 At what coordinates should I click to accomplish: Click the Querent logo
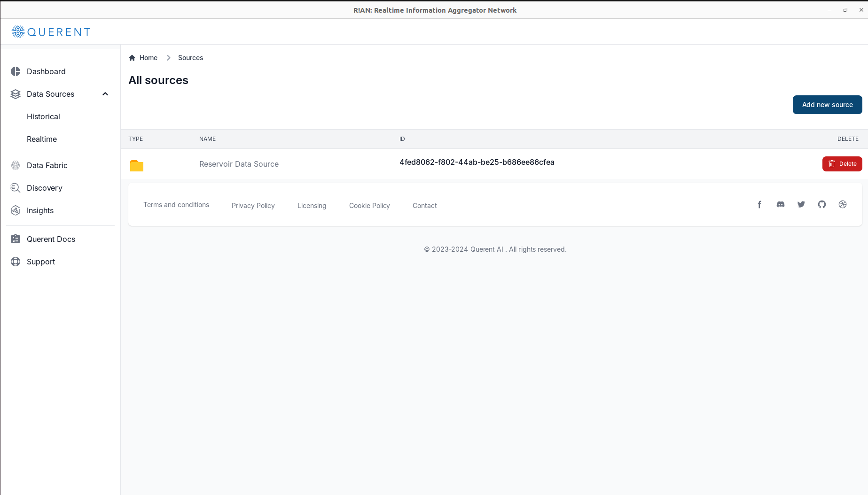(x=51, y=31)
